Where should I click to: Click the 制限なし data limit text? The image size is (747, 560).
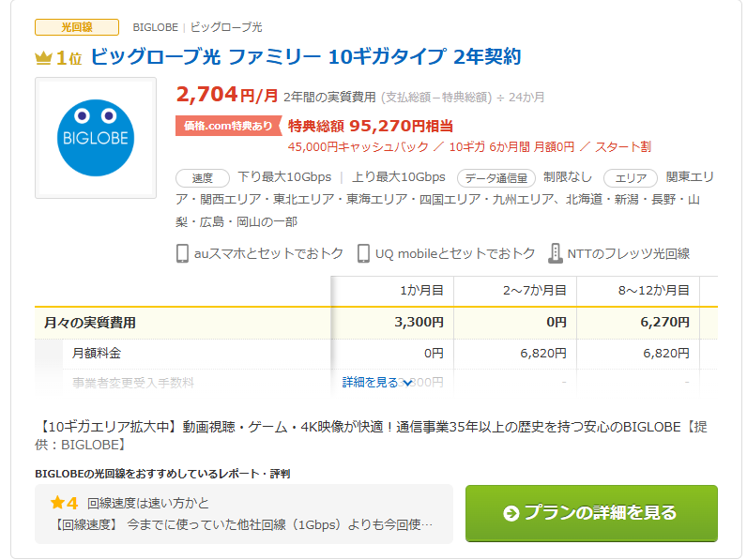568,177
